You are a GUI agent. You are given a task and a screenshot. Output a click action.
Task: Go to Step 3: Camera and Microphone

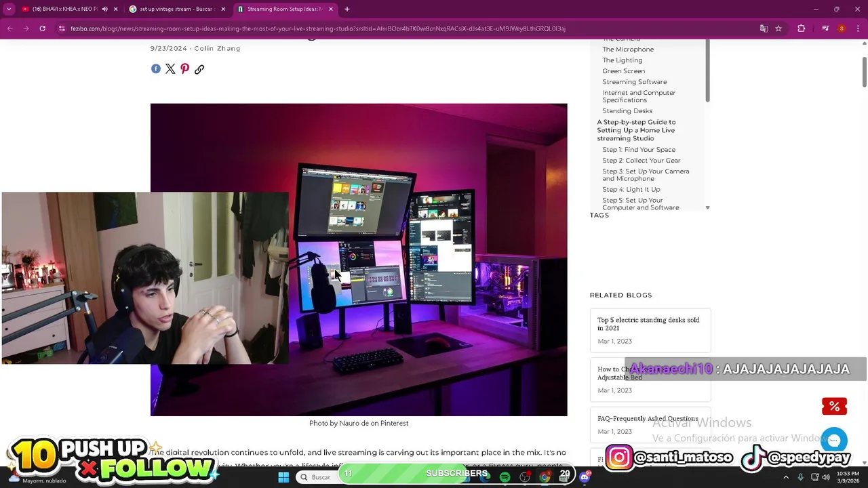(x=646, y=175)
